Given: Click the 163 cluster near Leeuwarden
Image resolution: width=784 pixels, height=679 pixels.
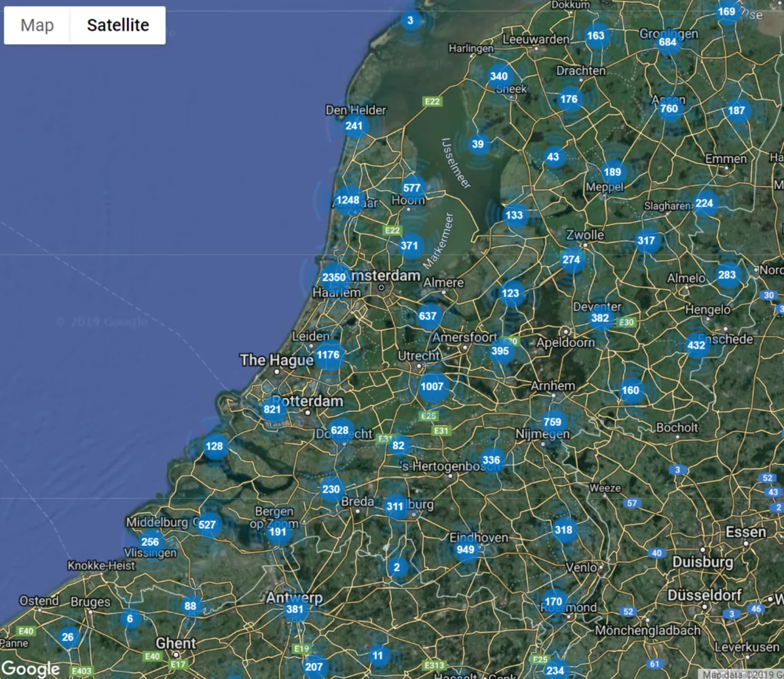Looking at the screenshot, I should click(x=595, y=35).
